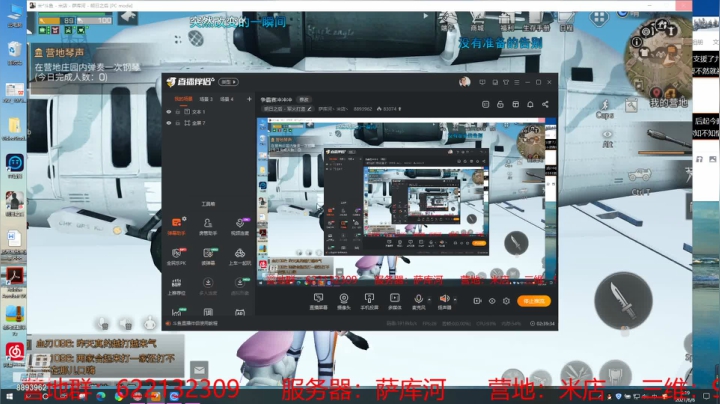Toggle the game speaker sound icon
The width and height of the screenshot is (720, 404).
(x=126, y=324)
